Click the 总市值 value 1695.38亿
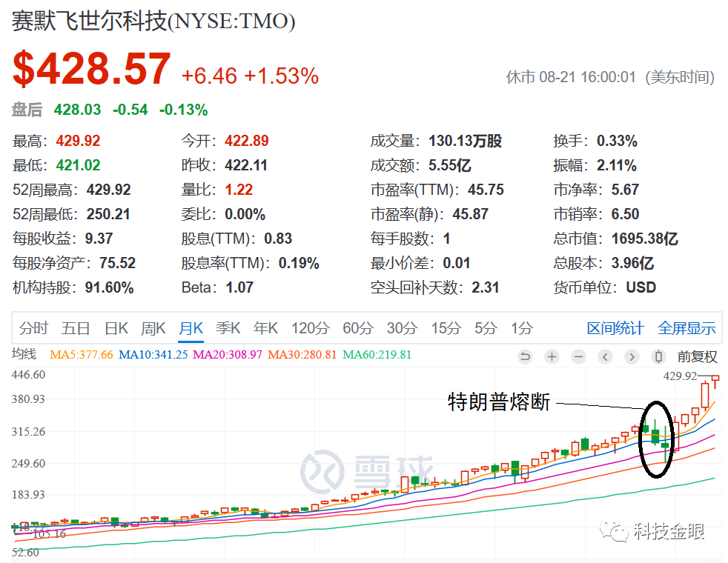This screenshot has width=728, height=563. (x=644, y=239)
